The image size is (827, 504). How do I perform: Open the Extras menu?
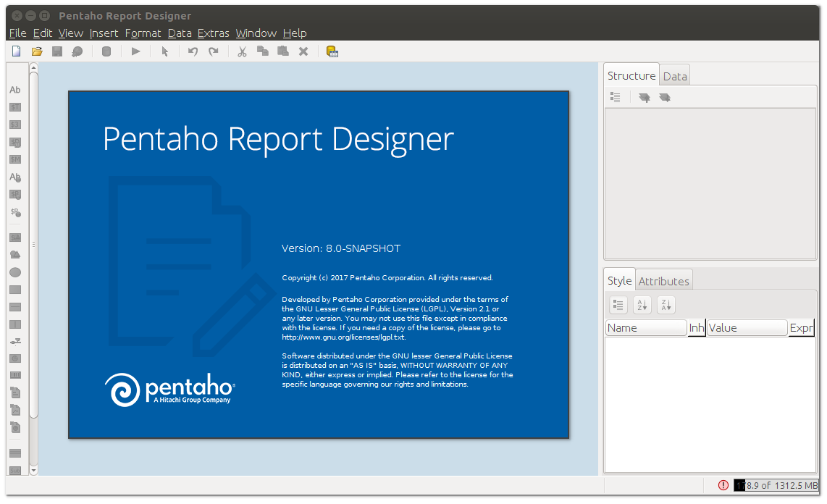tap(213, 33)
